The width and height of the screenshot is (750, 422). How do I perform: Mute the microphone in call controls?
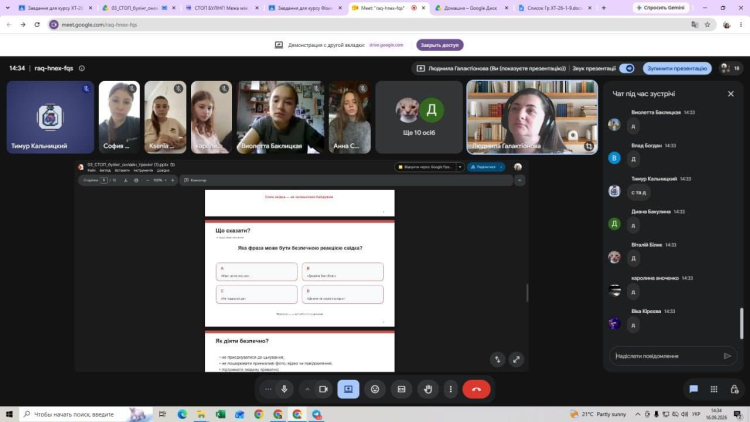coord(284,389)
